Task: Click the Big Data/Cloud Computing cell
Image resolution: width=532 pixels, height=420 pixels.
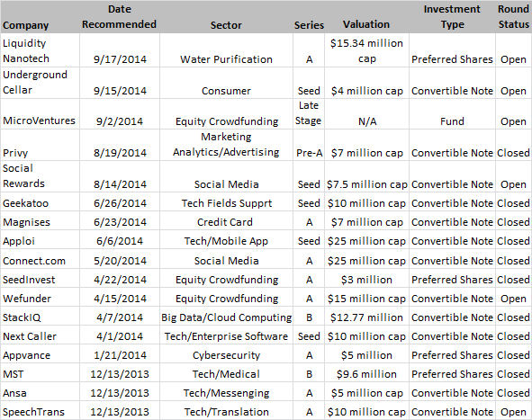Action: click(x=226, y=317)
